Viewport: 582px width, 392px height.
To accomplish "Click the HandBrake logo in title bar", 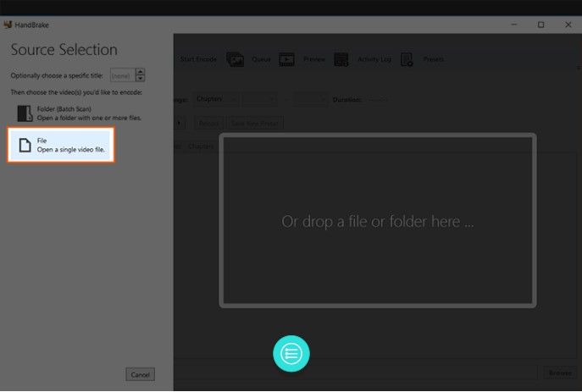I will point(8,25).
